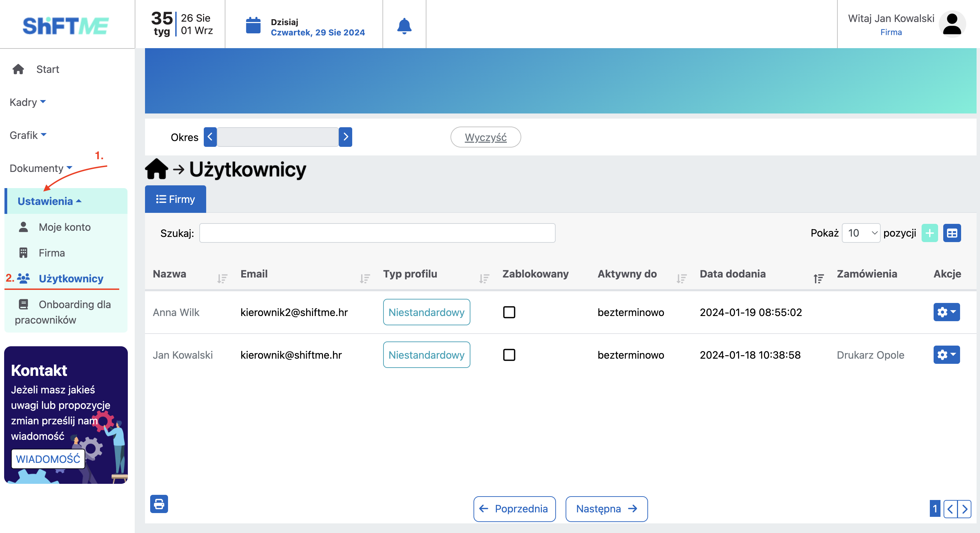Click Niestandardowy profile for Anna Wilk

pyautogui.click(x=426, y=312)
